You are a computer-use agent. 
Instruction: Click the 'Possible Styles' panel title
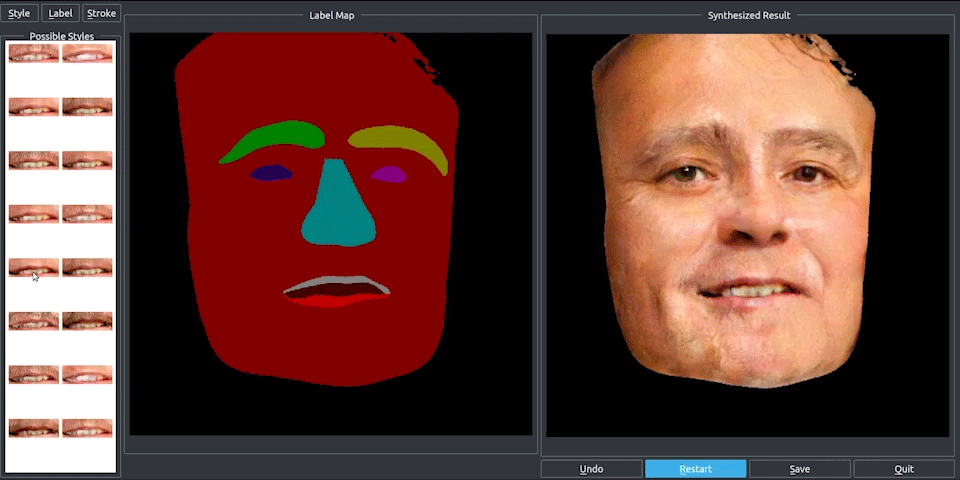click(62, 36)
